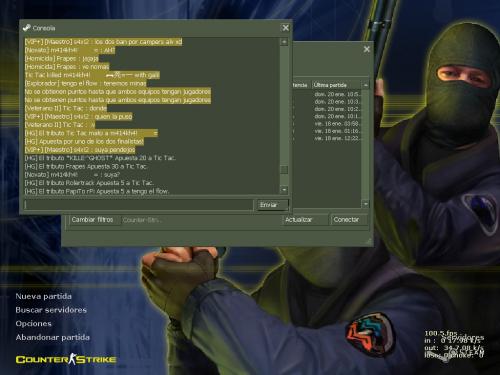This screenshot has height=375, width=500.
Task: Click the Steam icon in Consola title
Action: coord(27,28)
